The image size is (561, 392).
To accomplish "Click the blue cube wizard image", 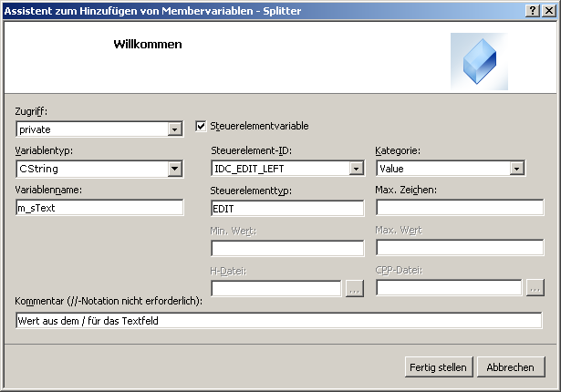I will (x=479, y=61).
